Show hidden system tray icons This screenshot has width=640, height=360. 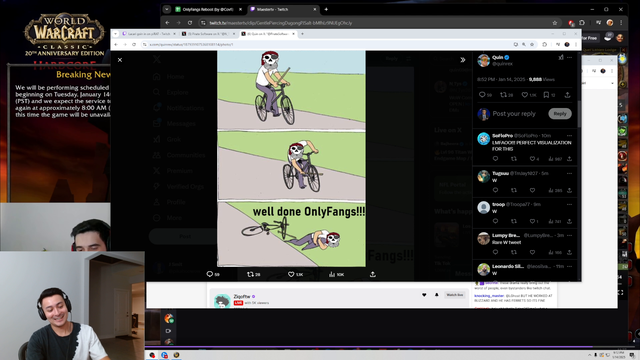point(589,356)
